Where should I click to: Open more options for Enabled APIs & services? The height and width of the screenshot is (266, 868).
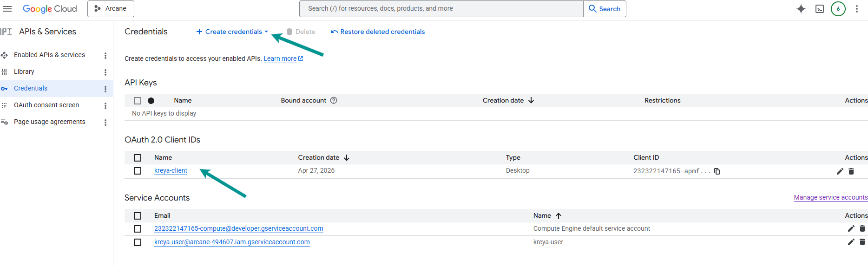point(105,56)
